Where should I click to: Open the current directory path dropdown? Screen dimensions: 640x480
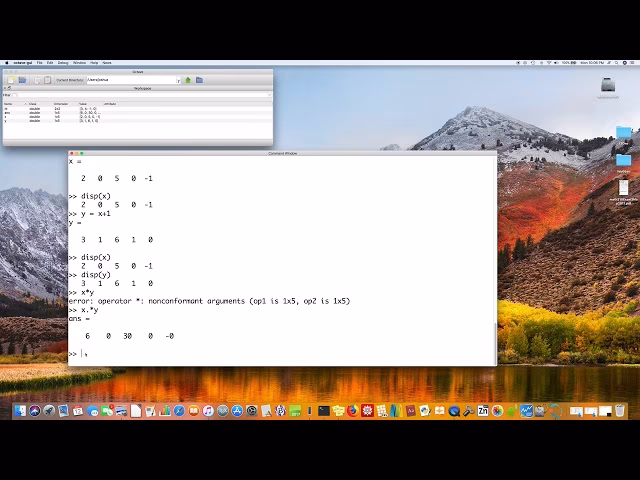[178, 80]
